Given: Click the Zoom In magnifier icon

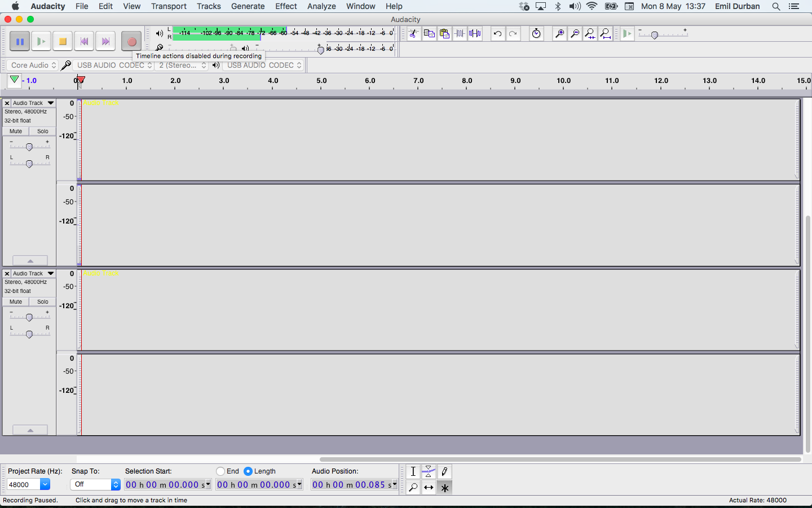Looking at the screenshot, I should (x=559, y=33).
